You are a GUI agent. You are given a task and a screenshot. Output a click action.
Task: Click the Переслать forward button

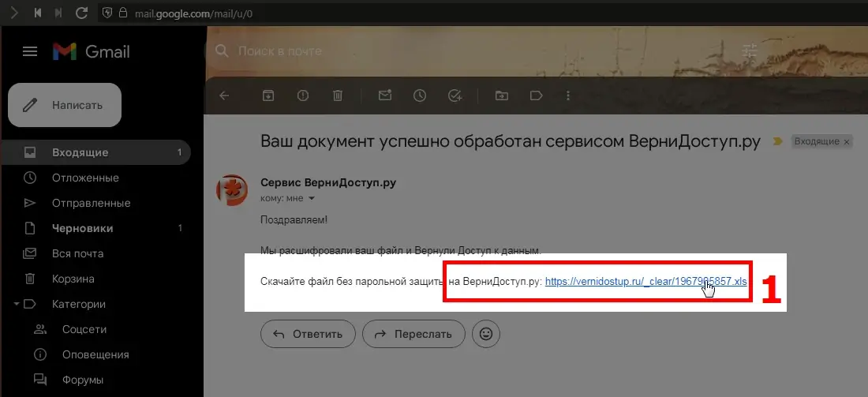click(x=413, y=334)
